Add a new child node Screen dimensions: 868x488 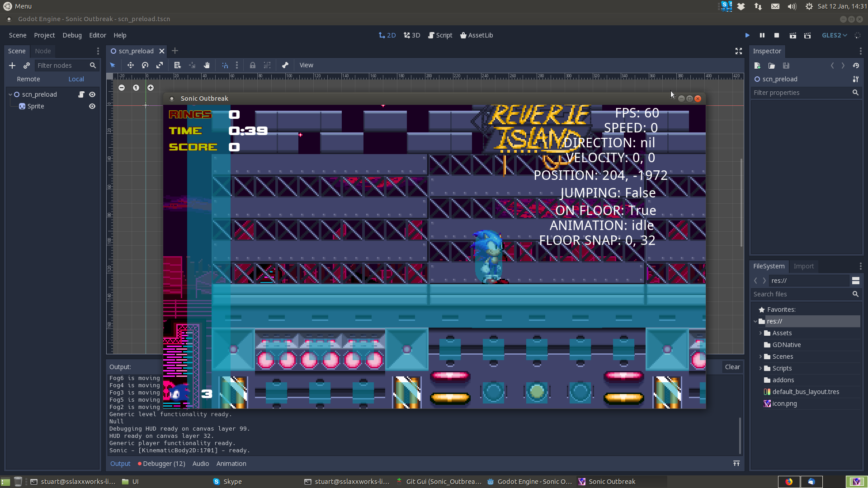[12, 66]
